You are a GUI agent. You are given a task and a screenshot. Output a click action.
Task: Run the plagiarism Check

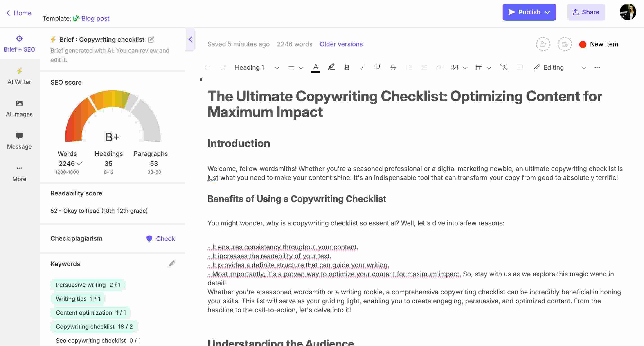(165, 239)
